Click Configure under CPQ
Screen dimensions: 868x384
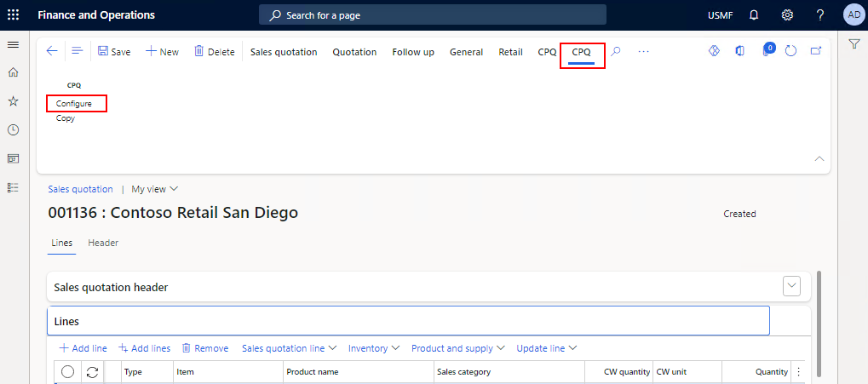pyautogui.click(x=73, y=104)
